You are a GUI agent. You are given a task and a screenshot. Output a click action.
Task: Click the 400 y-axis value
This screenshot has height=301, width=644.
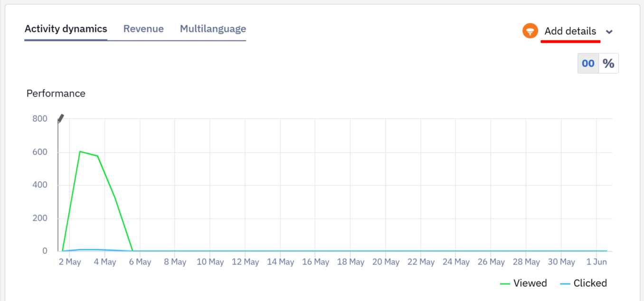coord(40,185)
